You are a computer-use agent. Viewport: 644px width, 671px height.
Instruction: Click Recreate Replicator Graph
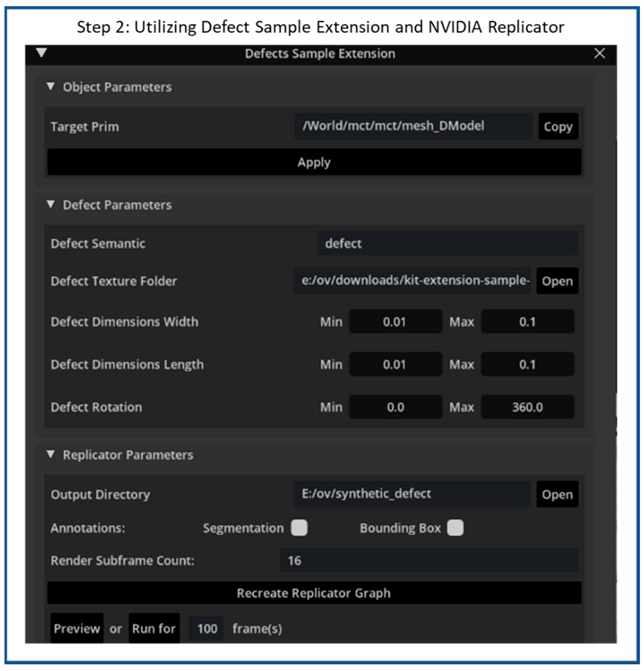coord(314,593)
